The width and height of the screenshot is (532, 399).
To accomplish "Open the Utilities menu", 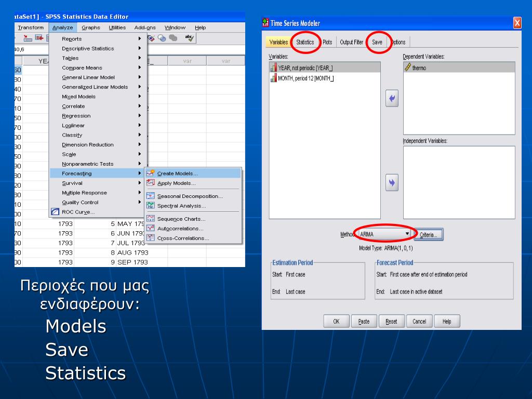I will tap(117, 28).
